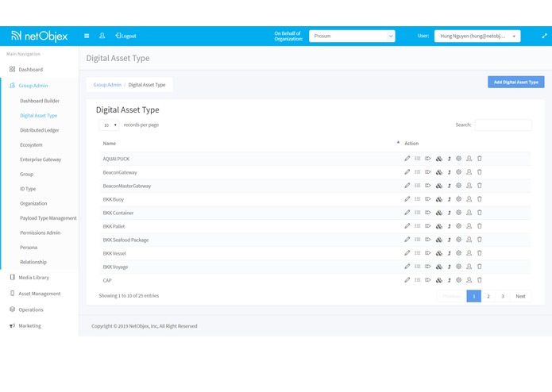Click the Group Admin breadcrumb link
The image size is (552, 392).
(x=107, y=85)
